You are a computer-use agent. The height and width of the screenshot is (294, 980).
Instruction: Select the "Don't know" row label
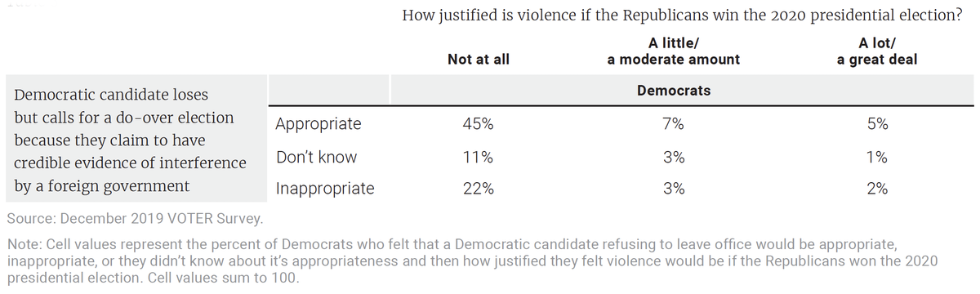pyautogui.click(x=316, y=157)
